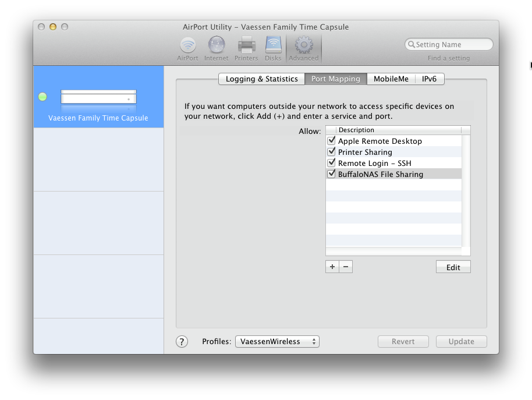532x400 pixels.
Task: Click the Revert button
Action: tap(403, 341)
